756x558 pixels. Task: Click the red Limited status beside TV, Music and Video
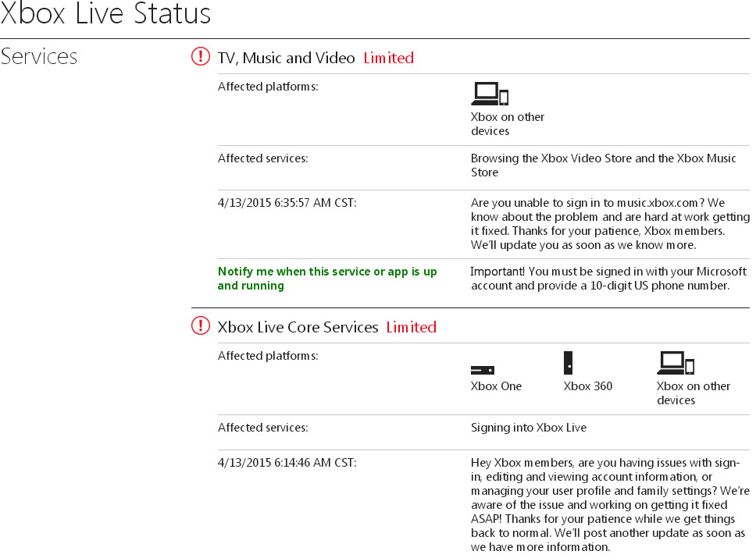389,58
